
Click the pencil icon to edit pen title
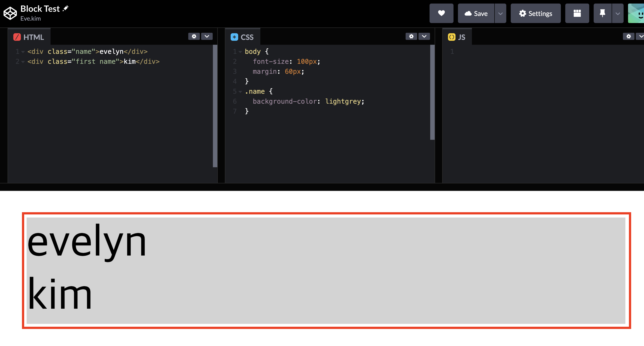tap(65, 8)
